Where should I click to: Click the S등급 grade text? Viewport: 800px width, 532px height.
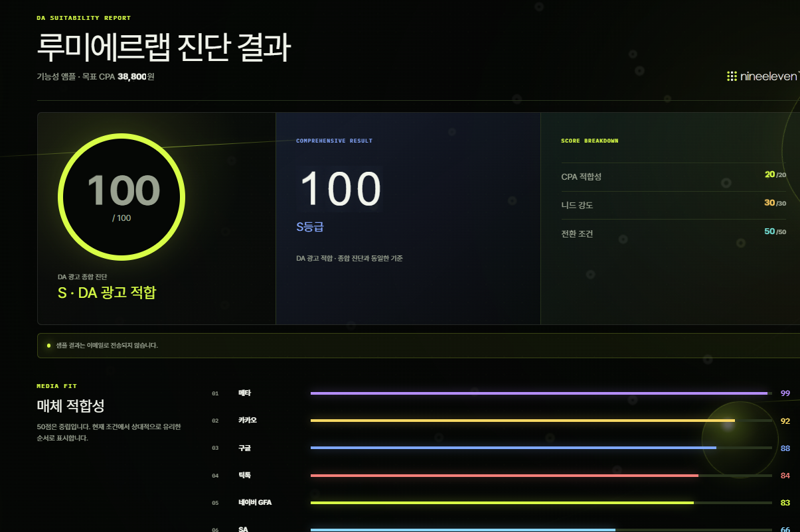coord(310,227)
